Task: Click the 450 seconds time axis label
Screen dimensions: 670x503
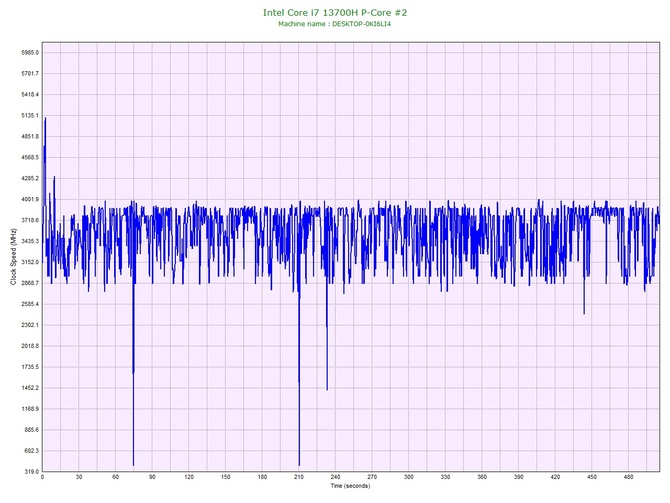Action: point(592,477)
